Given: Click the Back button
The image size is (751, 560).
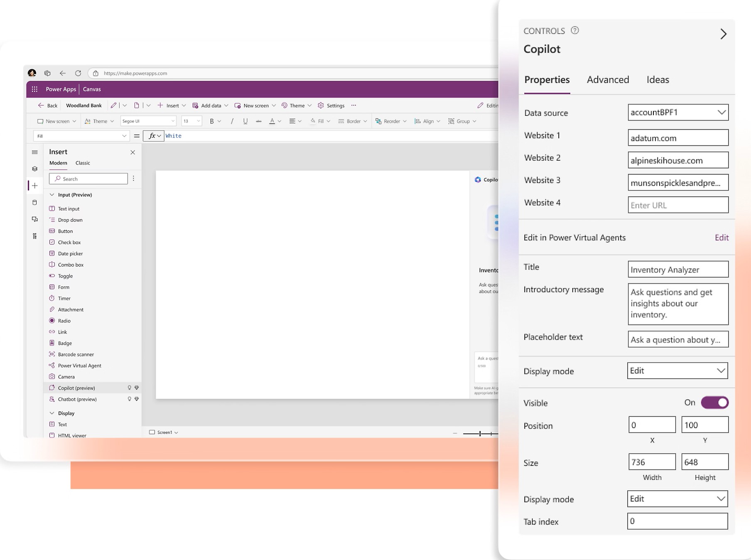Looking at the screenshot, I should pos(47,105).
